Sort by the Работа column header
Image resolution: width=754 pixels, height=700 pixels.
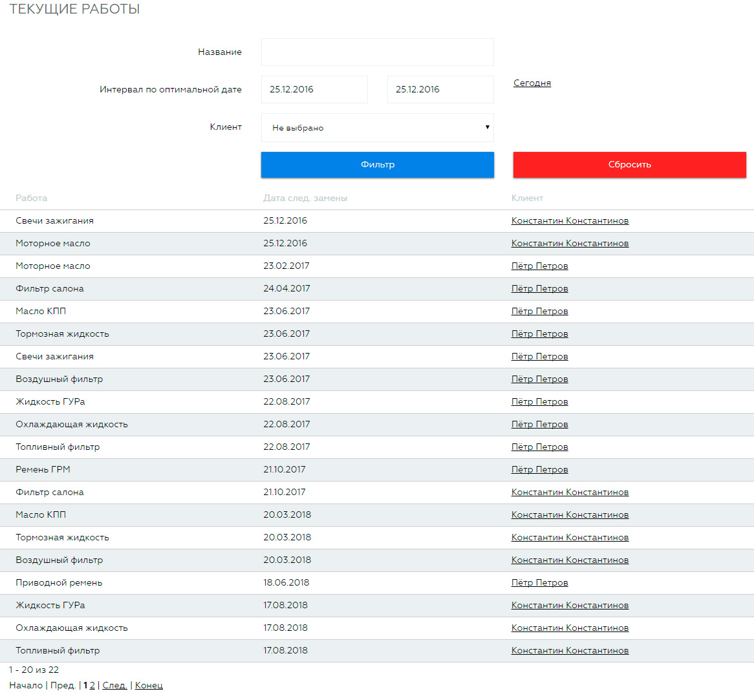pyautogui.click(x=31, y=198)
